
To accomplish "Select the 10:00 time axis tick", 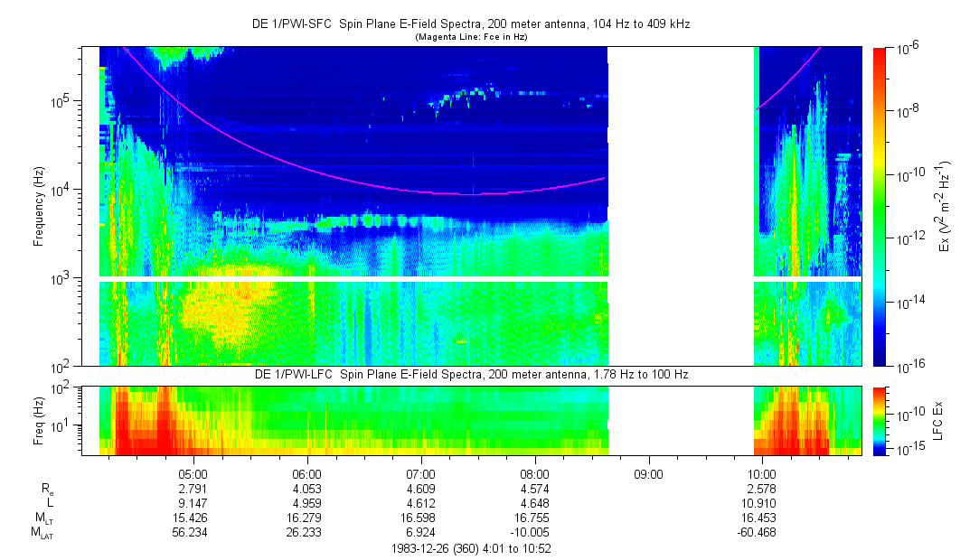I will pyautogui.click(x=762, y=473).
